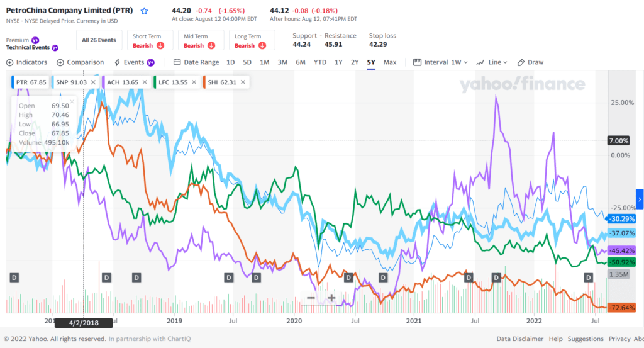The width and height of the screenshot is (644, 348).
Task: Remove SHI comparison with its X
Action: (x=243, y=82)
